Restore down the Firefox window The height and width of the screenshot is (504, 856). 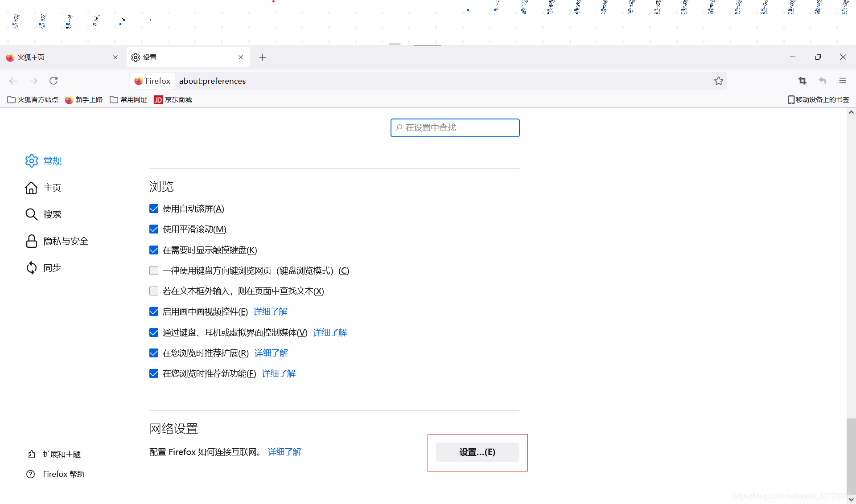click(818, 57)
